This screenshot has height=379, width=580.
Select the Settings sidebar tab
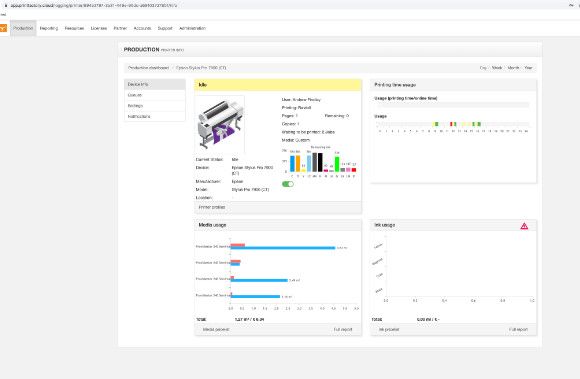click(155, 106)
